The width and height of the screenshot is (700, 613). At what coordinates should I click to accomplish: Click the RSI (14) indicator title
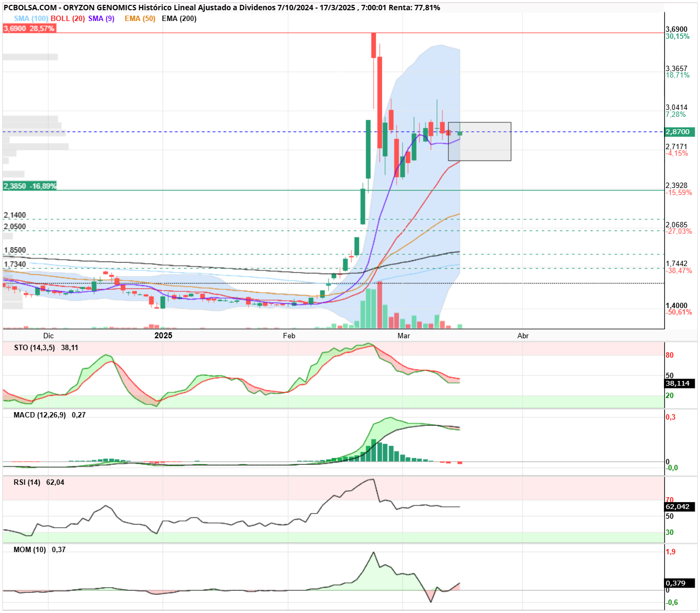click(27, 482)
